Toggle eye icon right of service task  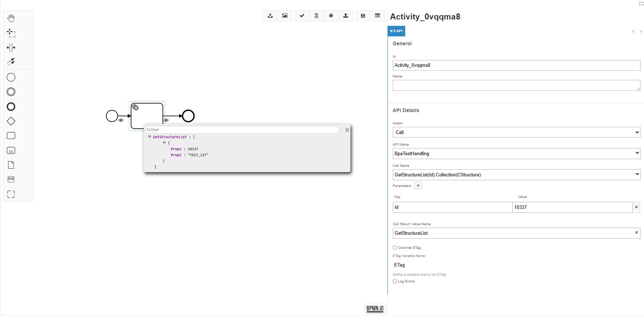tap(166, 120)
